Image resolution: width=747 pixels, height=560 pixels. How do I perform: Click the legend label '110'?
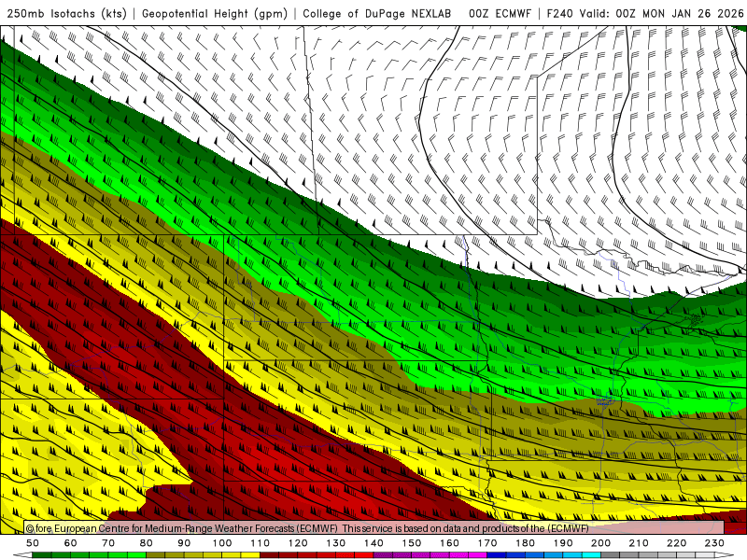tap(261, 543)
